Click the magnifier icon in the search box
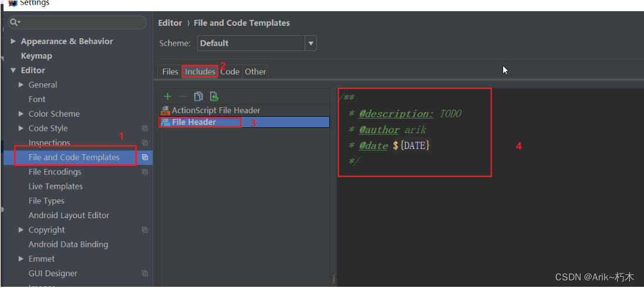644x288 pixels. [15, 22]
